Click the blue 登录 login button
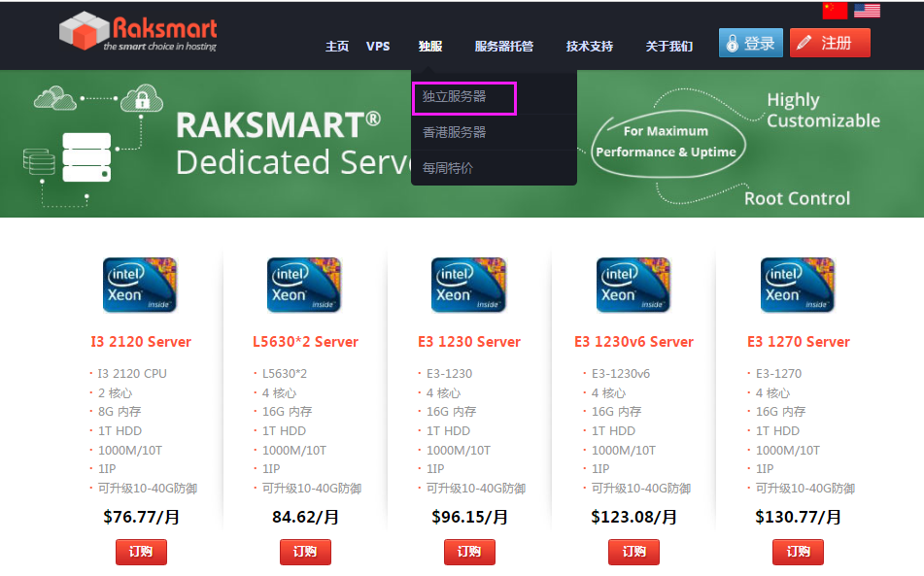 [x=751, y=43]
